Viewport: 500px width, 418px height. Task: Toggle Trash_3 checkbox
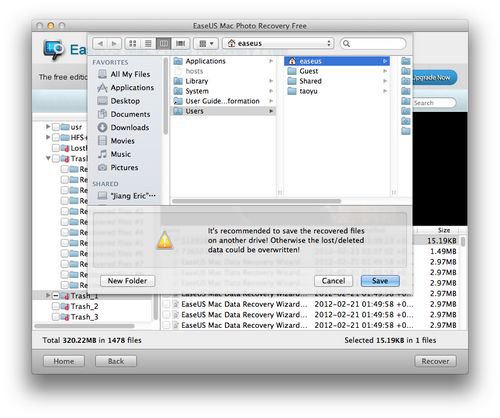(x=56, y=317)
